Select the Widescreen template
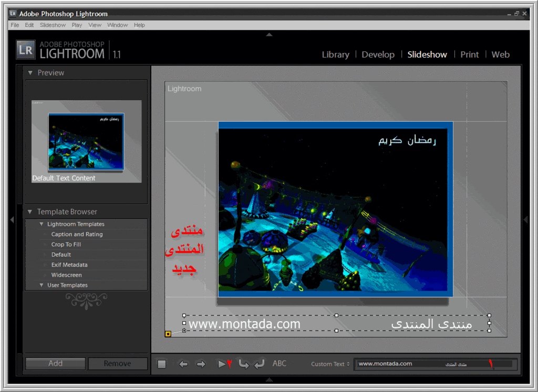Viewport: 538px width, 392px height. click(x=67, y=275)
